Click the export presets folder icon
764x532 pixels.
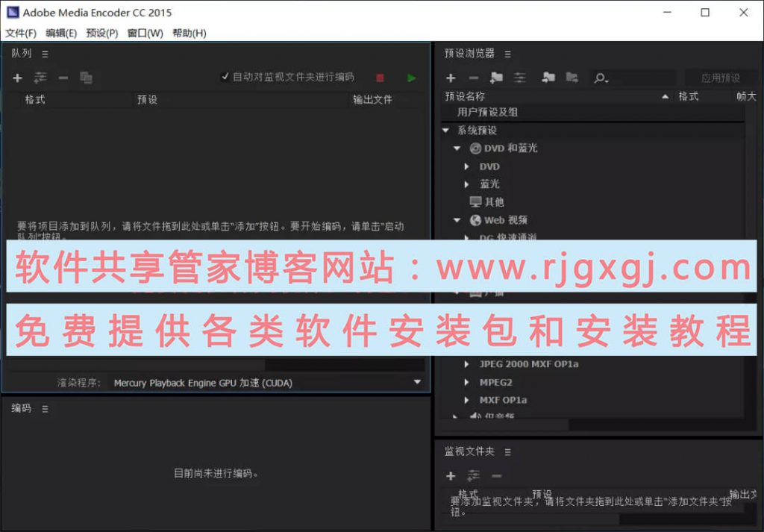click(572, 78)
